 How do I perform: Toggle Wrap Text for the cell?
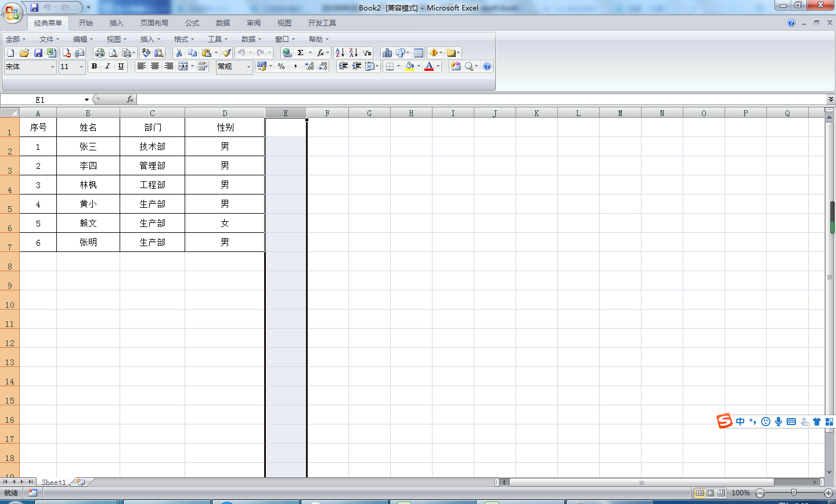coord(203,67)
